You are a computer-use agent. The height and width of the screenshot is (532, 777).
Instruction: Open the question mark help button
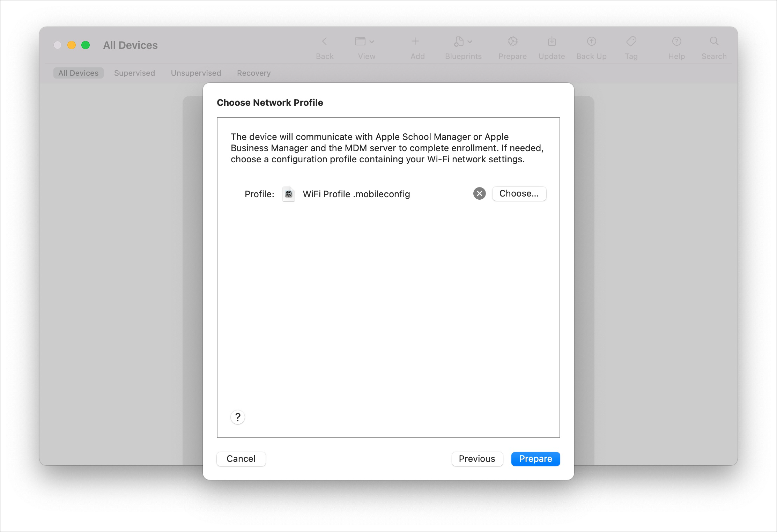(238, 417)
